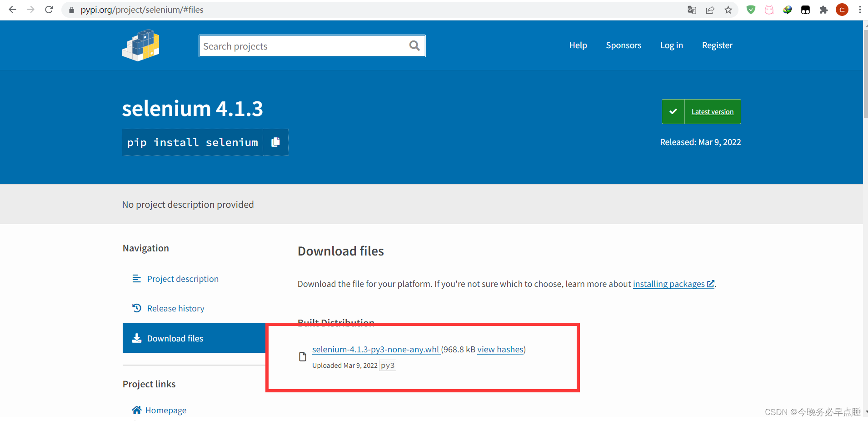Screen dimensions: 868x421
Task: Click Log in
Action: tap(672, 45)
